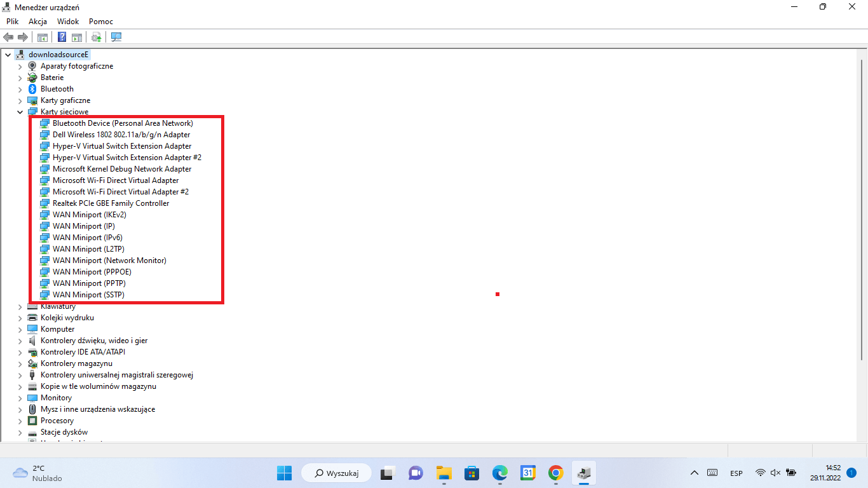This screenshot has width=868, height=488.
Task: Click the Procesory chip icon
Action: [x=33, y=421]
